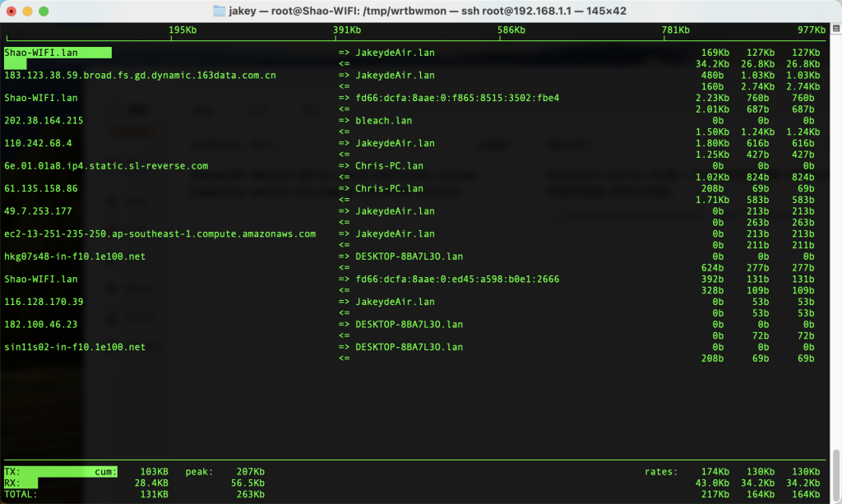Click the ec2 amazonaws.com hostname row
Screen dimensions: 842x504
coord(160,234)
